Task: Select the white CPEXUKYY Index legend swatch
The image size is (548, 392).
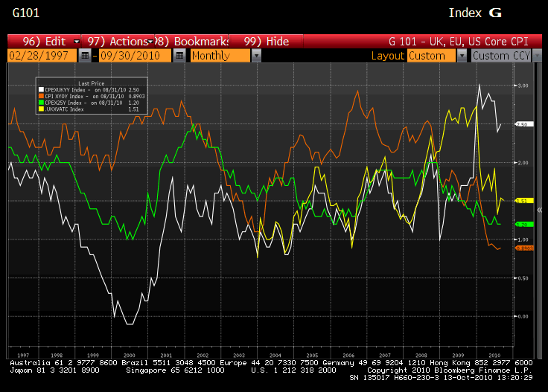Action: click(41, 90)
